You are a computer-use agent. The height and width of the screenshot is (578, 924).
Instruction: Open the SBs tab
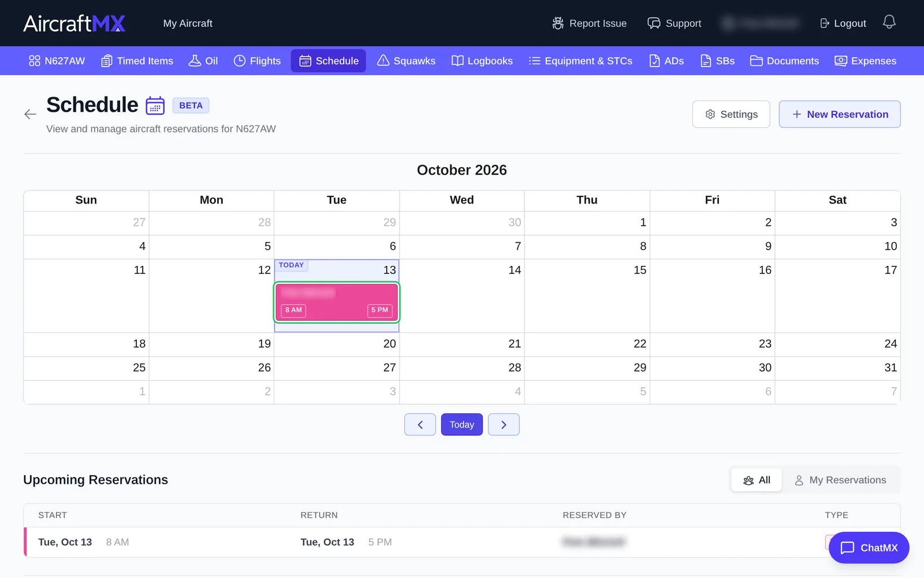718,61
